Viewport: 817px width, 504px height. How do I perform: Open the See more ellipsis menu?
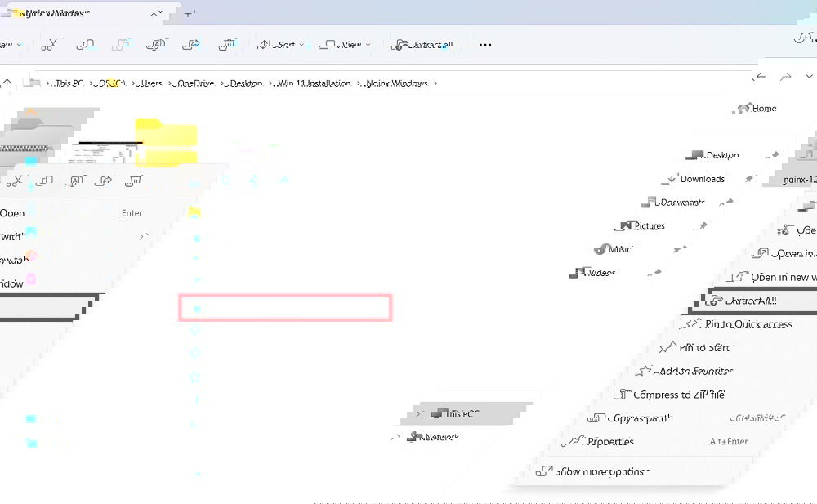pos(485,45)
